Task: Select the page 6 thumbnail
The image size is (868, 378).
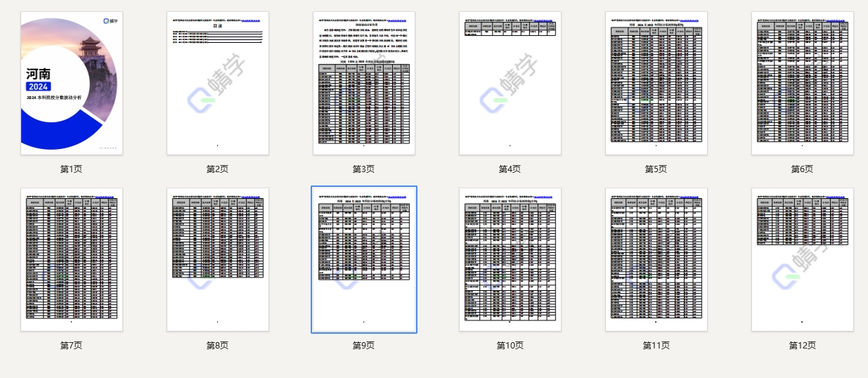Action: pyautogui.click(x=802, y=83)
